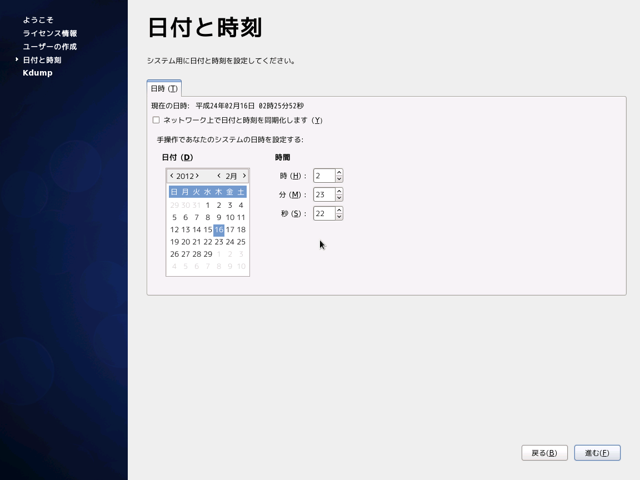This screenshot has width=640, height=480.
Task: Click the current date-time 平成24年02月16日 text
Action: [249, 106]
